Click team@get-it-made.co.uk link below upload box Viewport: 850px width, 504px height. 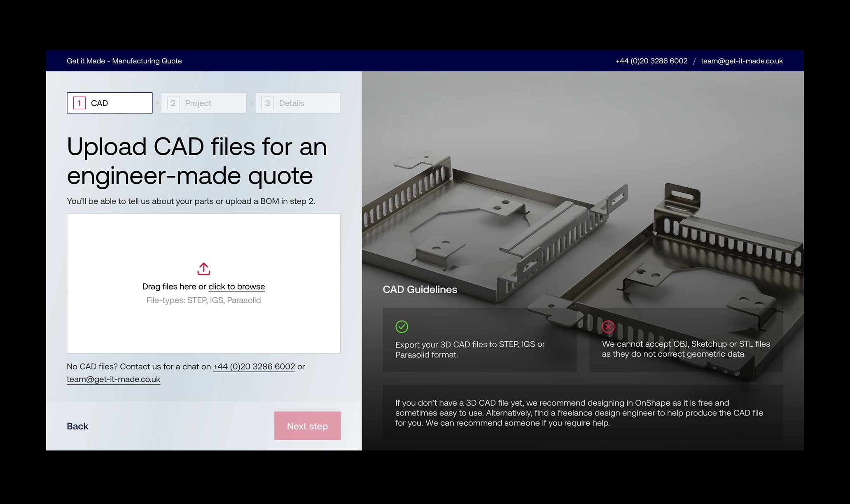[113, 379]
